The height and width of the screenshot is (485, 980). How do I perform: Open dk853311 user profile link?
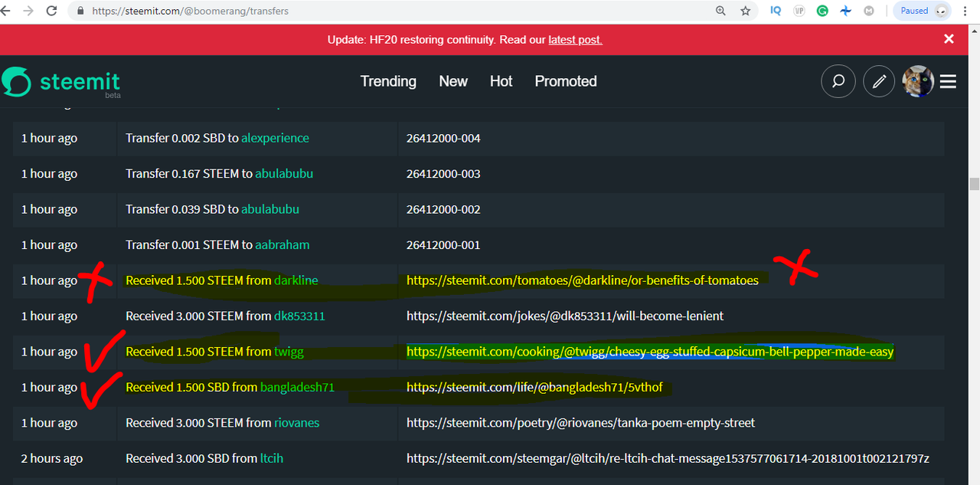pyautogui.click(x=299, y=316)
